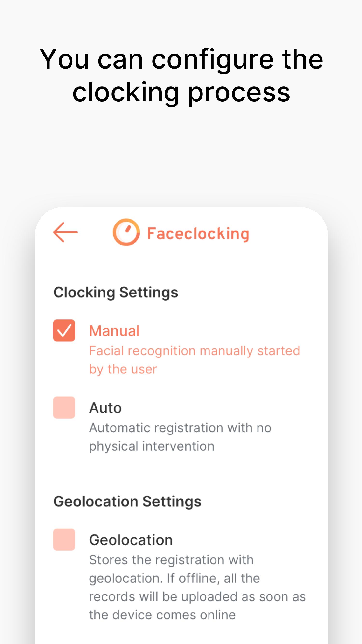Click the Faceclocking clock logo icon
The image size is (362, 644).
(x=126, y=232)
